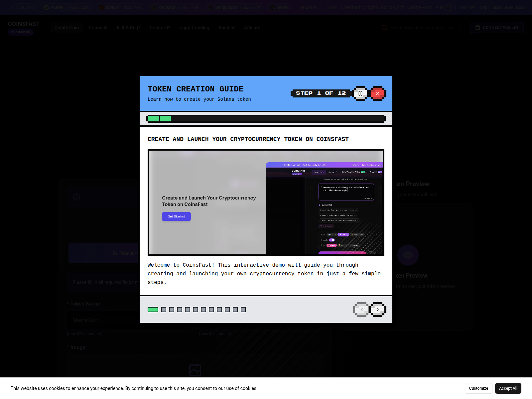Pause the token creation guide
The height and width of the screenshot is (399, 532).
point(360,93)
